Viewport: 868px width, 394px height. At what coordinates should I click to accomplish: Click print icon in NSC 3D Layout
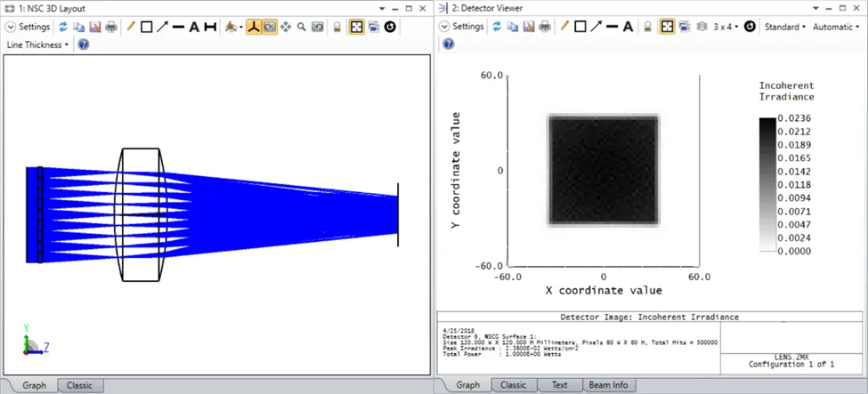[110, 27]
